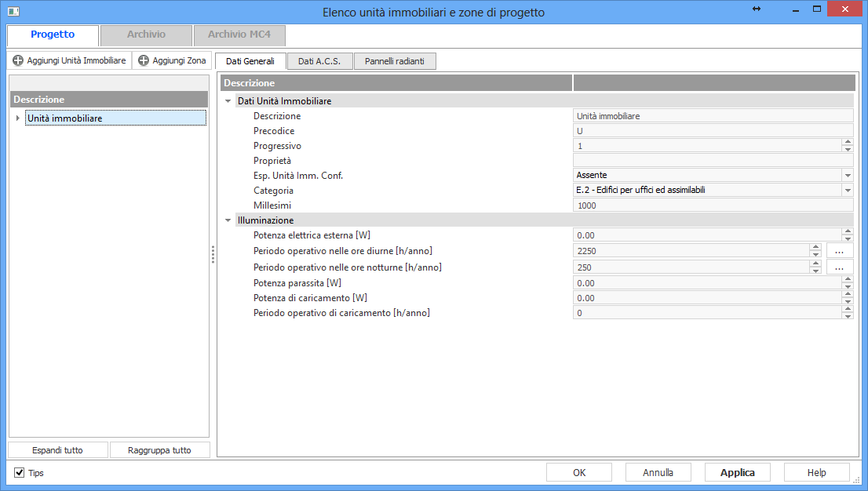Click the Espandi tutto button

pyautogui.click(x=57, y=450)
